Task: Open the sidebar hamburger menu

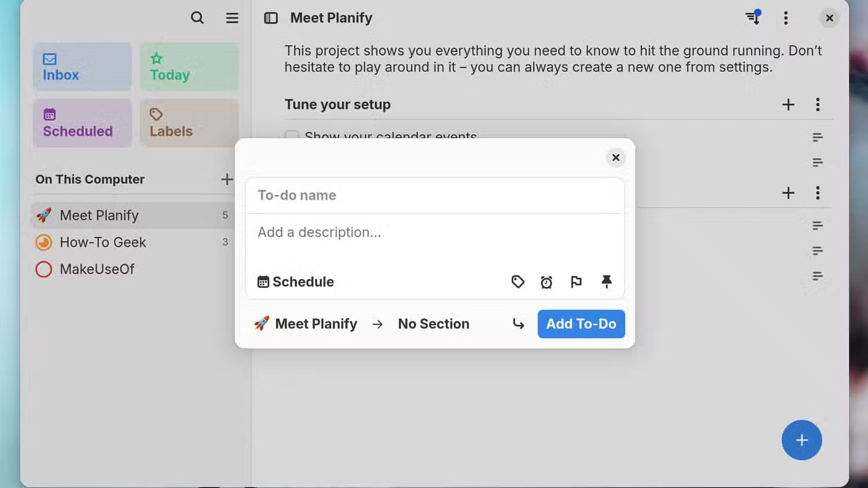Action: (x=232, y=18)
